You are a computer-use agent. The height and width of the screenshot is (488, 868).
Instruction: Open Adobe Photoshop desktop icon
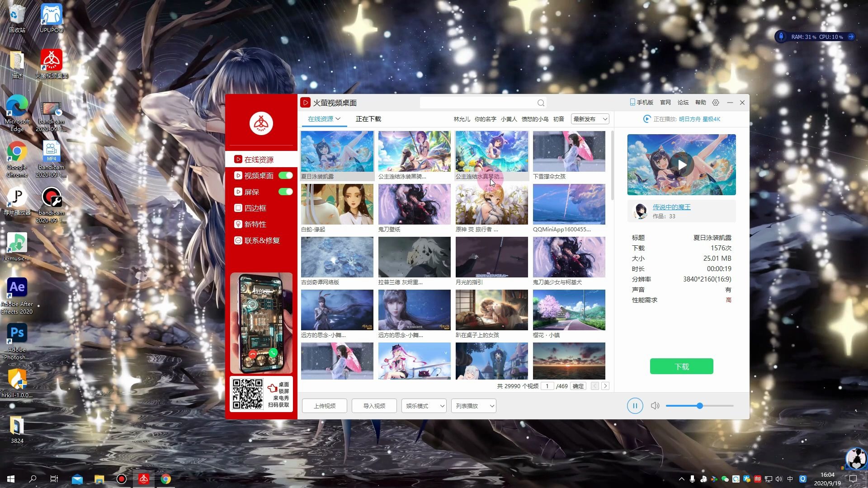(x=17, y=342)
